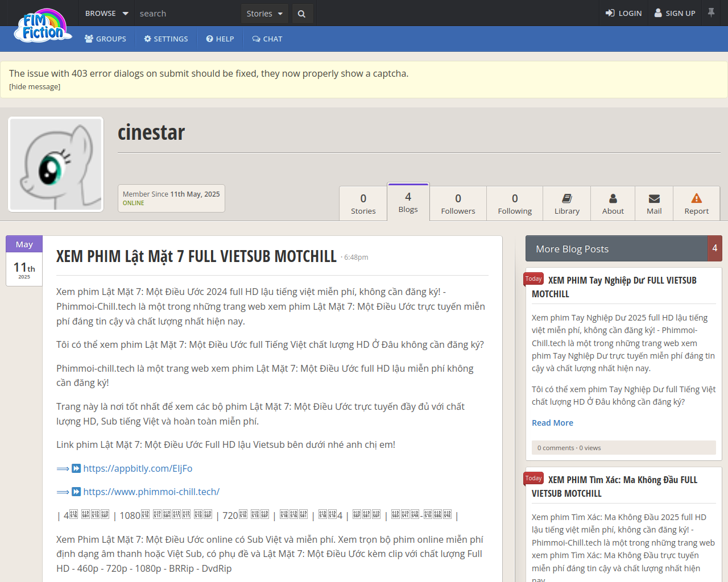Viewport: 728px width, 582px height.
Task: Open the SIGN UP link
Action: 675,13
